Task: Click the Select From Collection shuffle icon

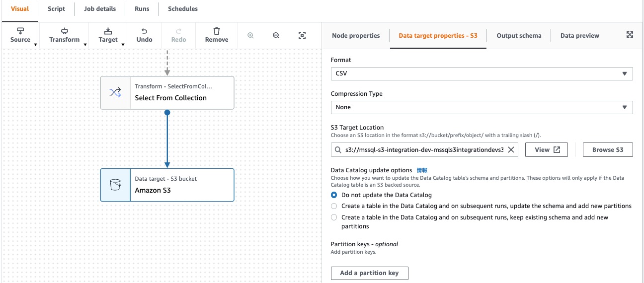Action: pyautogui.click(x=115, y=92)
